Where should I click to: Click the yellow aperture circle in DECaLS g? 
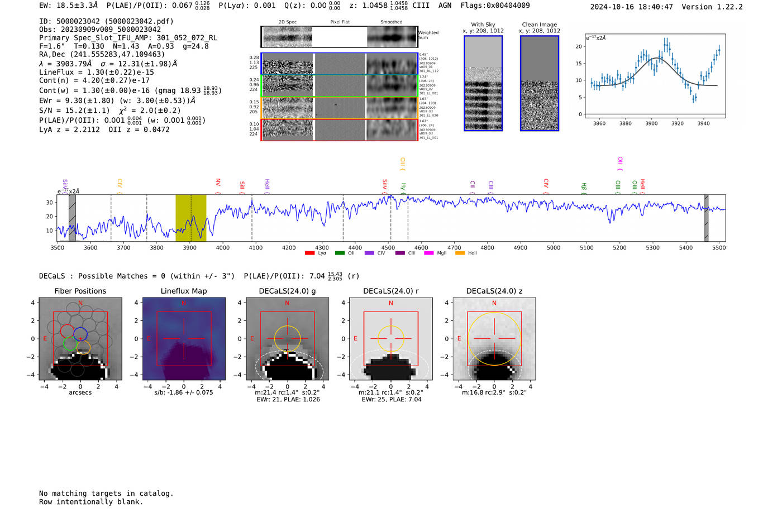(287, 339)
